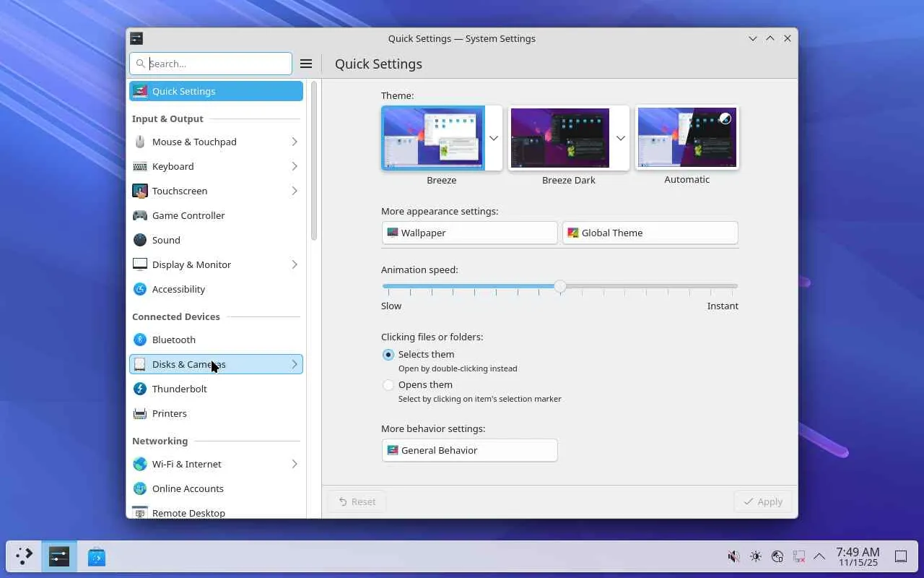Expand Keyboard submenu chevron

(295, 166)
